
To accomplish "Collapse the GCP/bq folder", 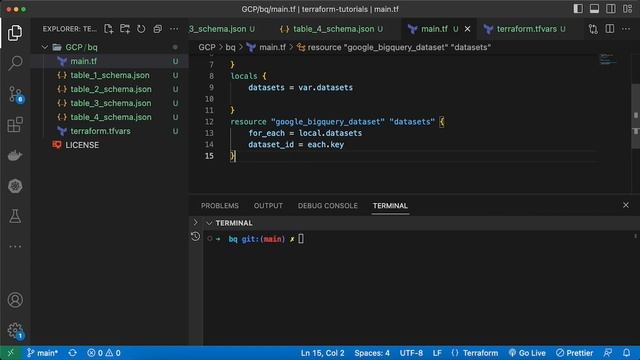I will pos(44,47).
